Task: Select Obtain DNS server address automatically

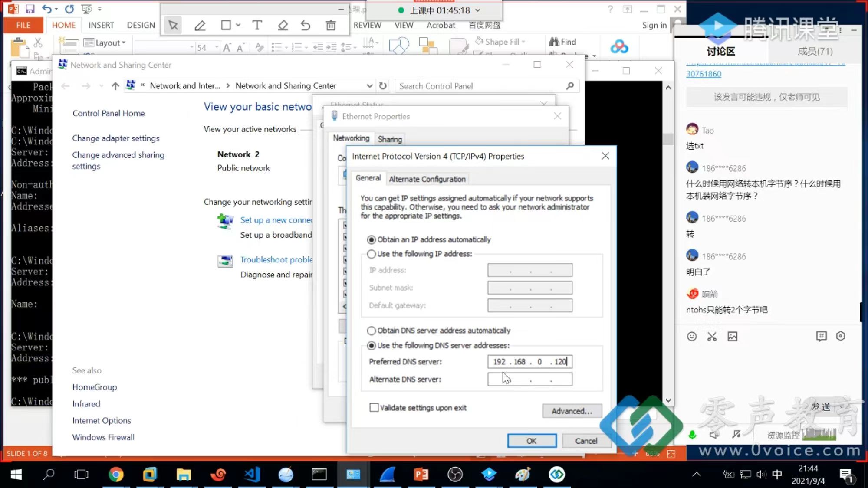Action: [x=372, y=331]
